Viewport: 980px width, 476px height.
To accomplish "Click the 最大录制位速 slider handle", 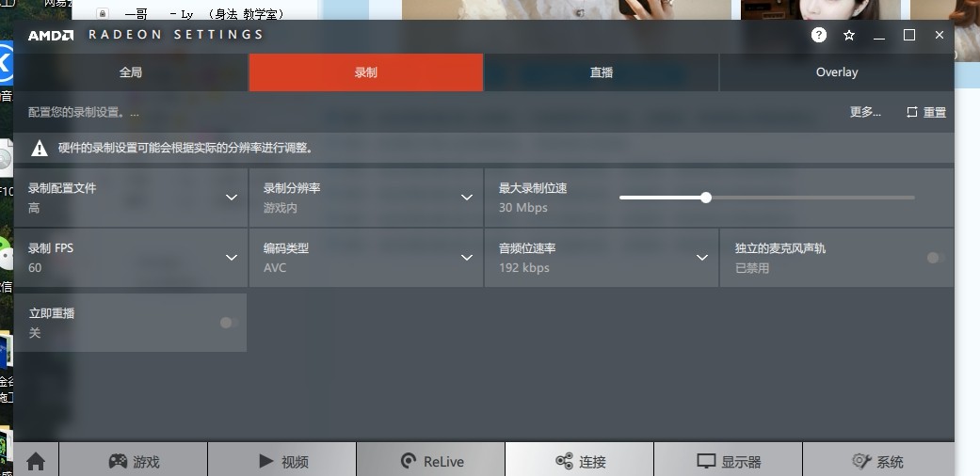I will point(706,198).
